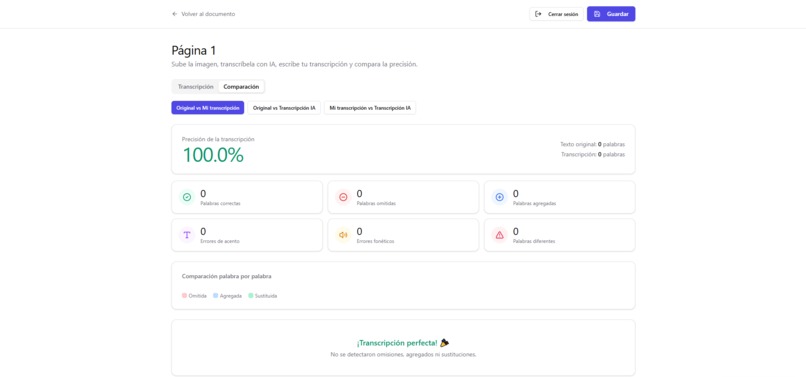Screen dimensions: 806x377
Task: Click the red minus Palabras omitidas icon
Action: (343, 197)
